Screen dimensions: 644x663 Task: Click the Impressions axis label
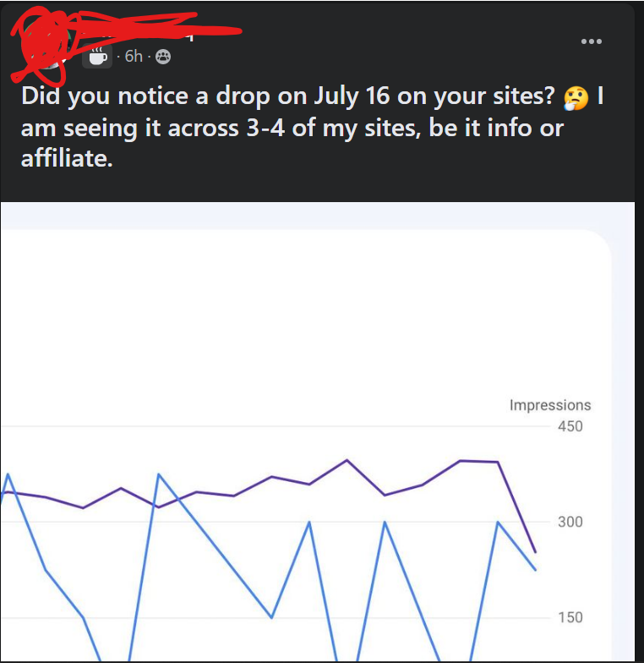pyautogui.click(x=549, y=405)
